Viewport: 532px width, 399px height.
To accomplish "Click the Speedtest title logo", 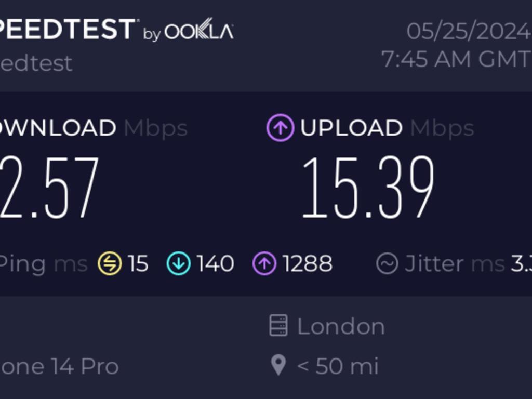I will point(68,29).
